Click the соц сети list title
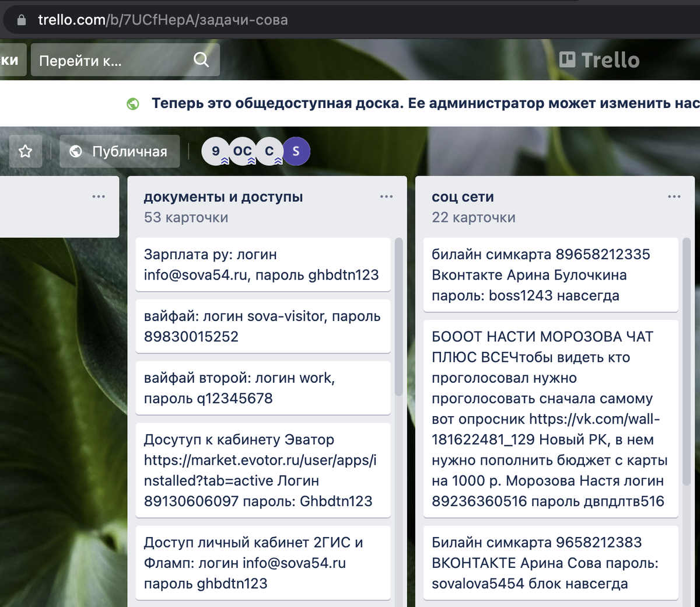The image size is (700, 607). tap(463, 197)
